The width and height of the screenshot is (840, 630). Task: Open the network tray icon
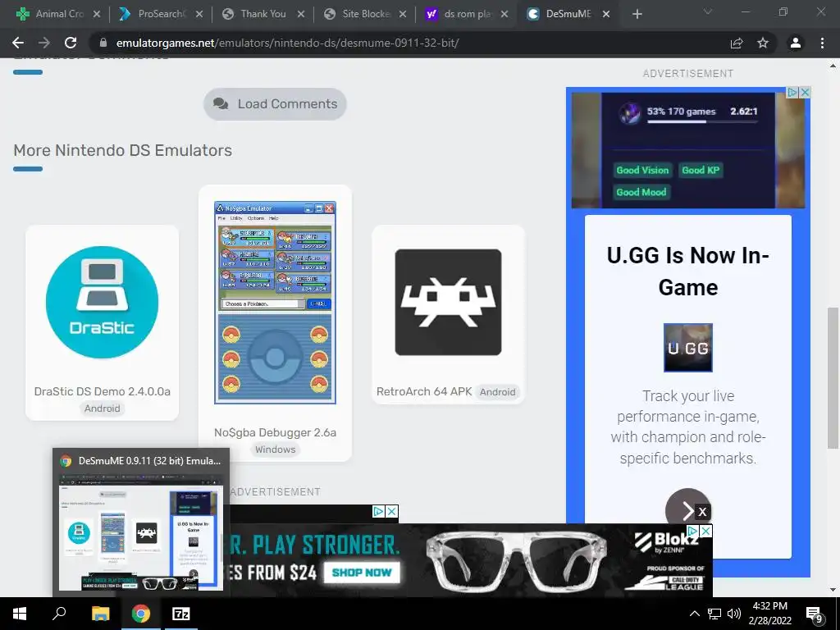pos(714,614)
